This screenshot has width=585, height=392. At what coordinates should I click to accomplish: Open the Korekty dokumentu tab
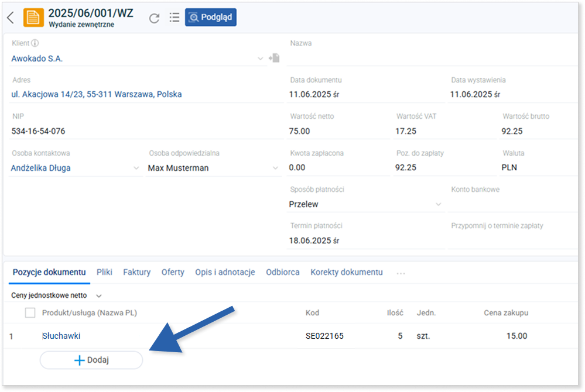[347, 273]
